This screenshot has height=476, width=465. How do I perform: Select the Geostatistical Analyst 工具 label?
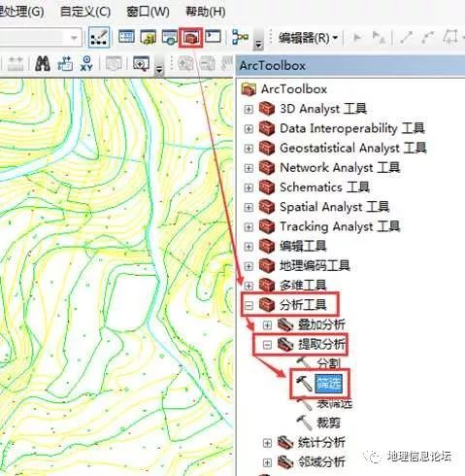[x=353, y=149]
